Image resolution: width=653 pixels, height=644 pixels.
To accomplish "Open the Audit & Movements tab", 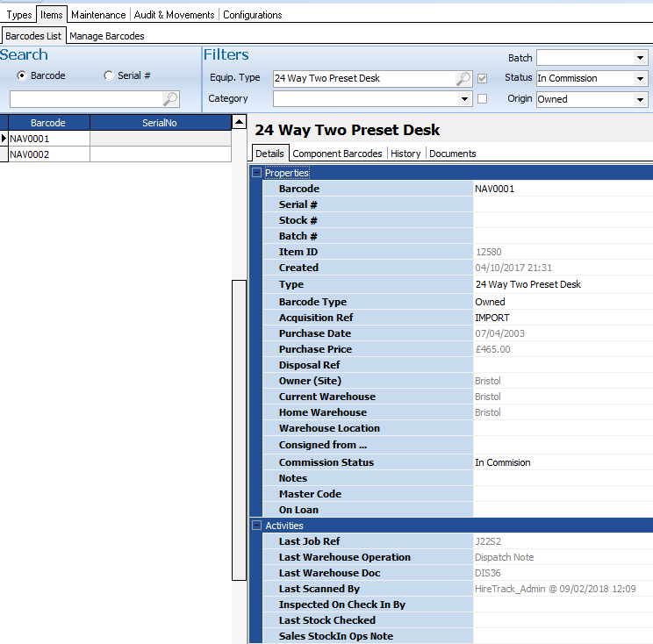I will point(174,15).
